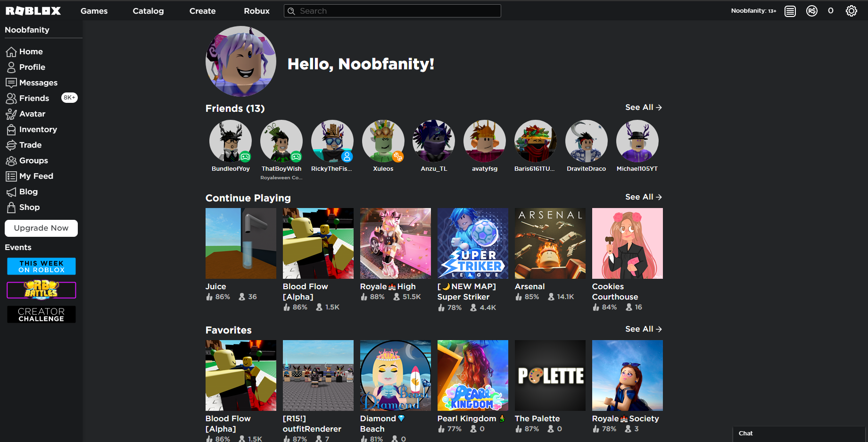868x442 pixels.
Task: Open the Chat panel bar
Action: coord(799,434)
